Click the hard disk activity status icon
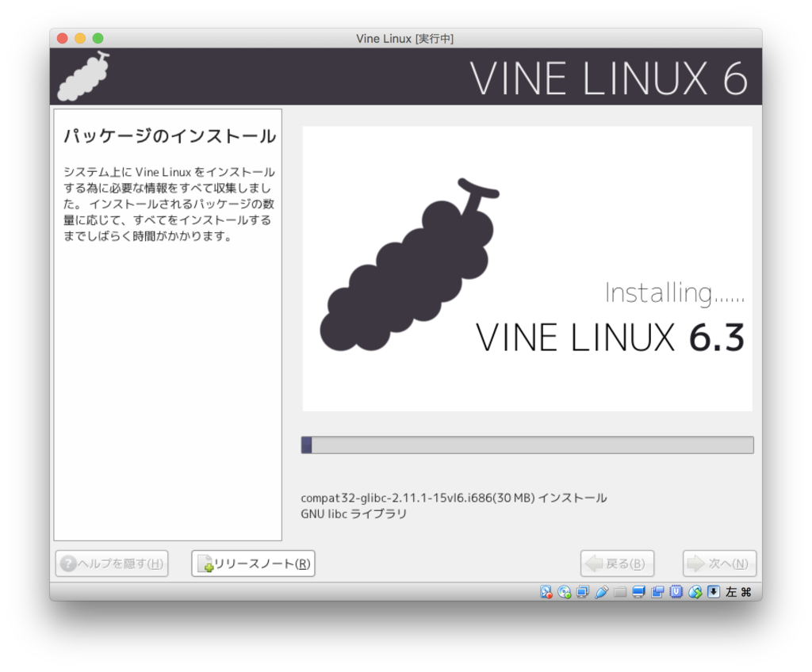 546,592
